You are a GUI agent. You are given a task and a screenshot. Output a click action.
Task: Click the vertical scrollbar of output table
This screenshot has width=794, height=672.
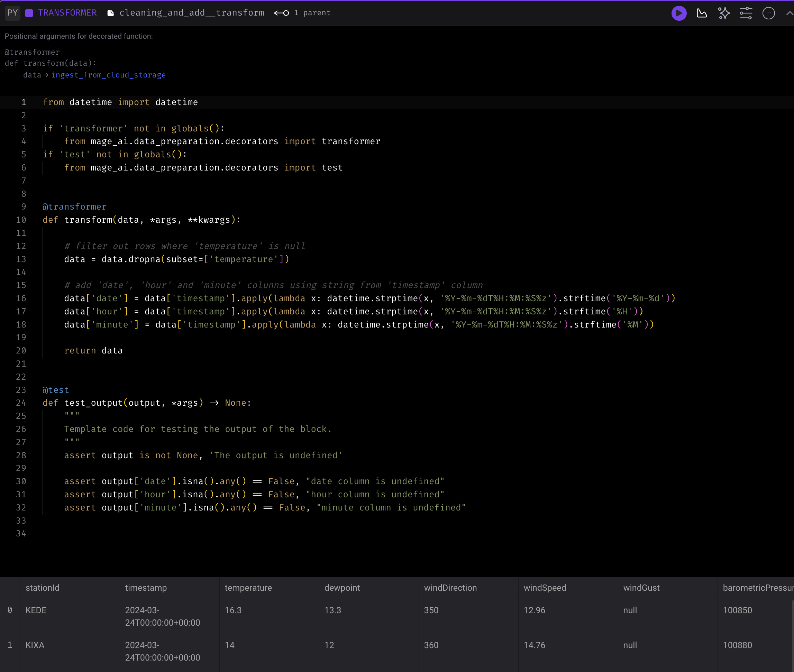point(793,635)
